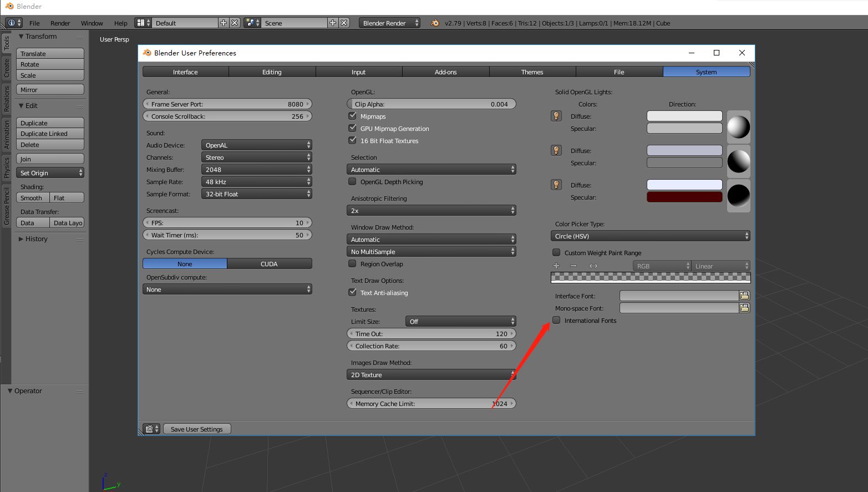
Task: Click the scene browse icon
Action: [x=252, y=23]
